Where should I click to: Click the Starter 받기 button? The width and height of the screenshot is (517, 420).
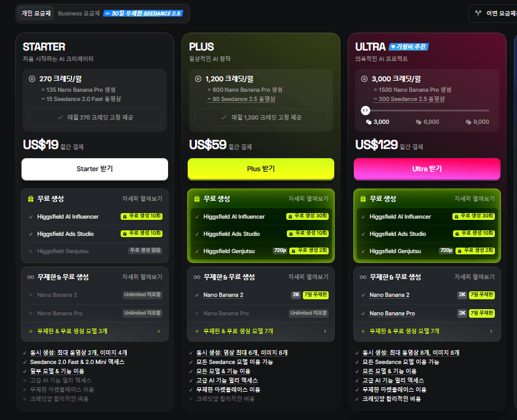pyautogui.click(x=95, y=169)
